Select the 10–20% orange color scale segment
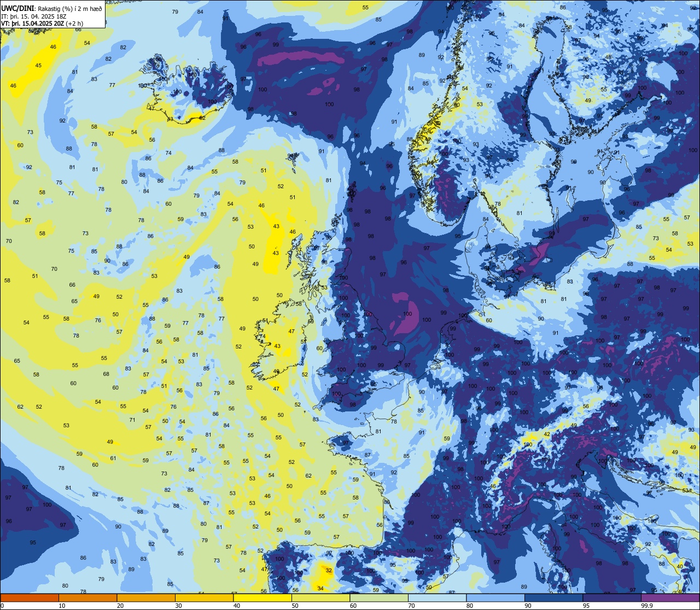This screenshot has height=610, width=700. click(87, 597)
